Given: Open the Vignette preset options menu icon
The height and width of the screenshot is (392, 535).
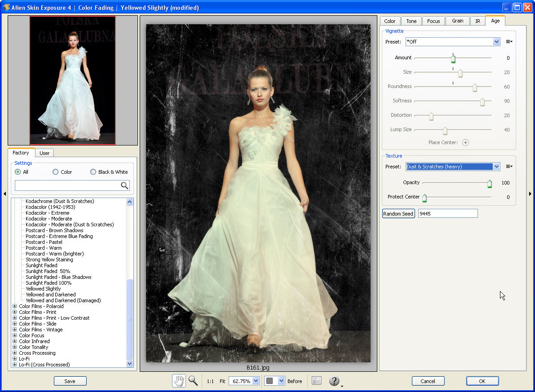Looking at the screenshot, I should coord(509,42).
